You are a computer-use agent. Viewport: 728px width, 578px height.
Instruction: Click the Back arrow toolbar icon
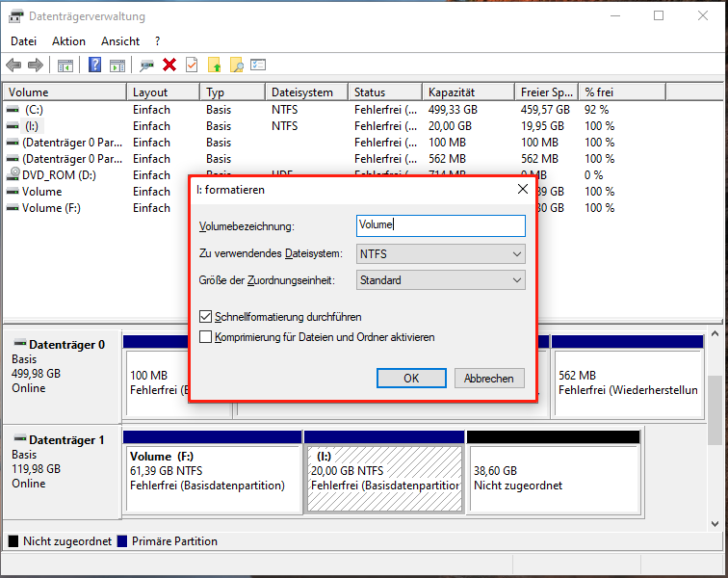pos(13,66)
